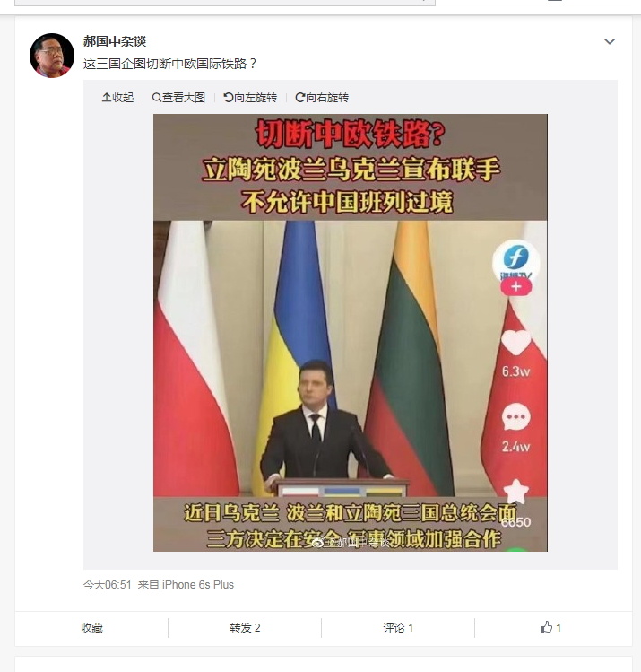Click the heart like icon in video
Screen dimensions: 641x672
516,342
